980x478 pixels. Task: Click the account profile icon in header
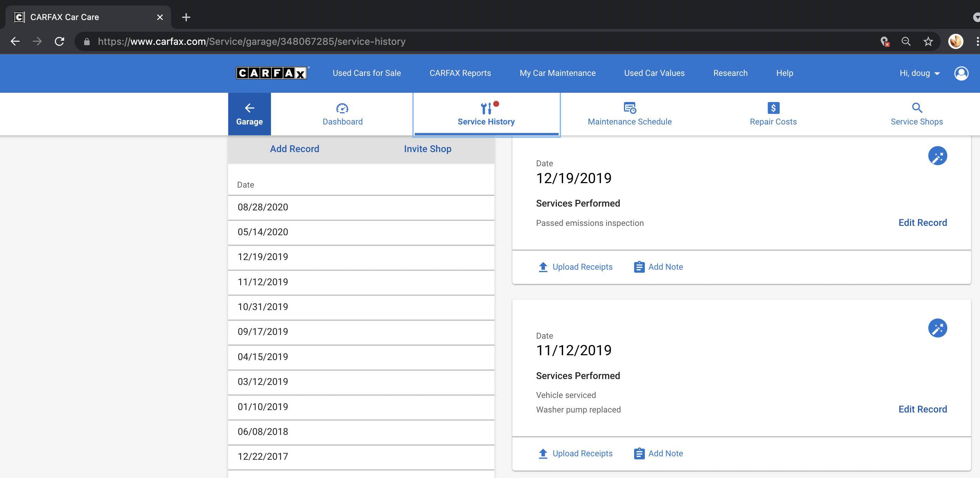(x=961, y=73)
